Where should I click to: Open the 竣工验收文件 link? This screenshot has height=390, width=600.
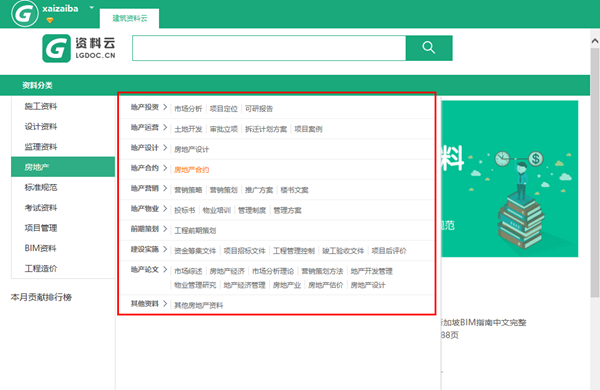point(343,251)
